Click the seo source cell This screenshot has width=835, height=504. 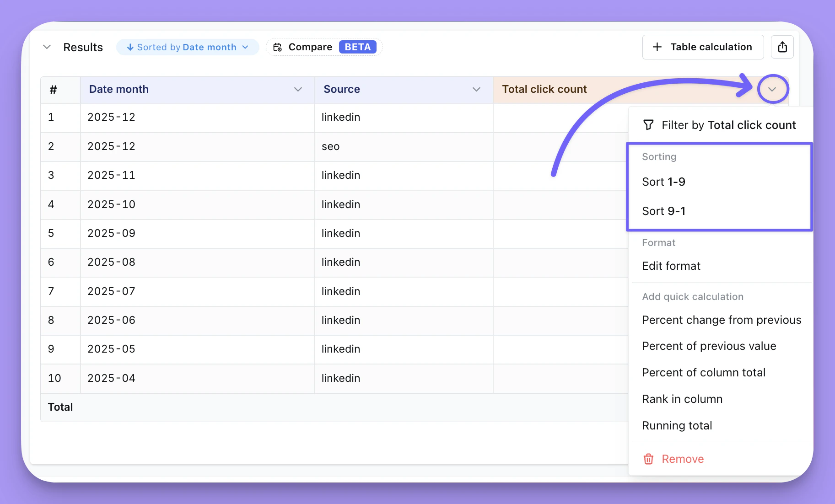pos(404,147)
